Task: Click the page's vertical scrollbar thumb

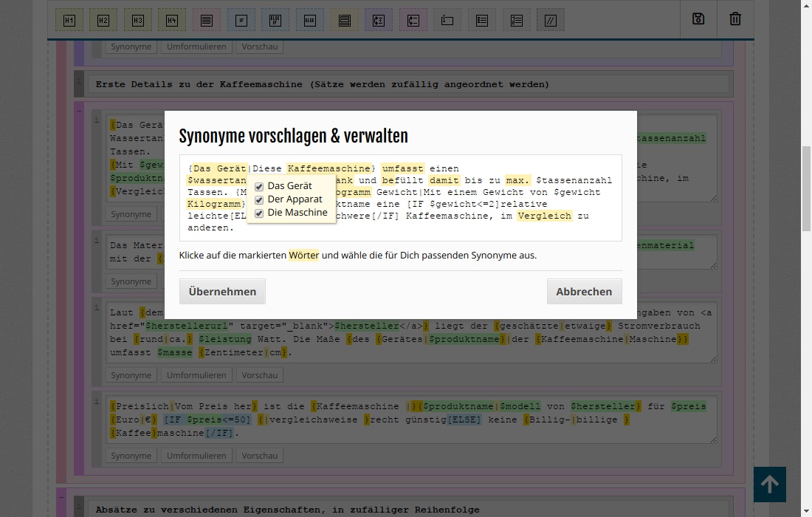Action: click(x=806, y=189)
